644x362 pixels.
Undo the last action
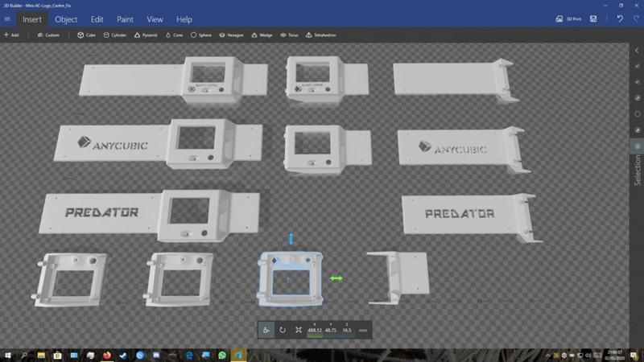[620, 19]
